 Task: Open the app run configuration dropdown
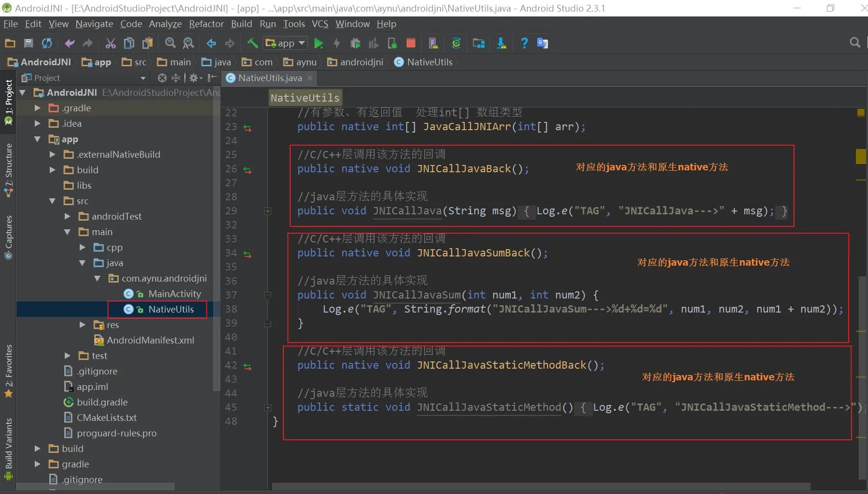tap(285, 43)
